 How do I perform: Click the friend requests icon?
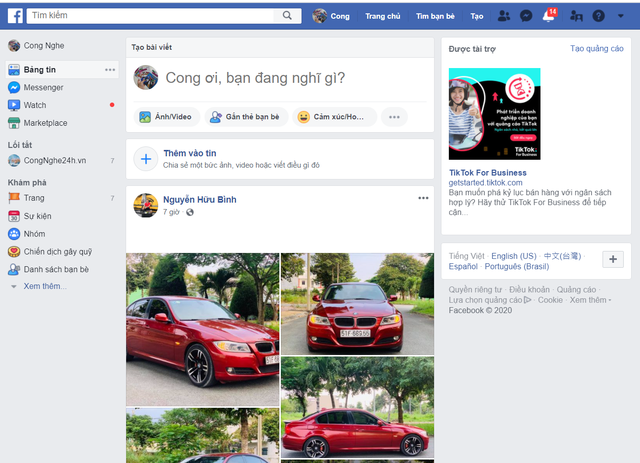point(503,16)
